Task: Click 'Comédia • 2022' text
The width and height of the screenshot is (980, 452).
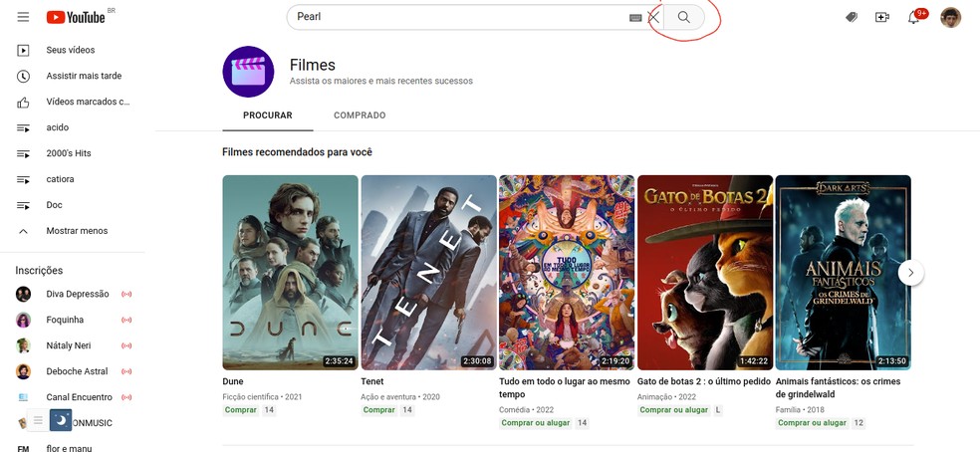Action: coord(526,410)
